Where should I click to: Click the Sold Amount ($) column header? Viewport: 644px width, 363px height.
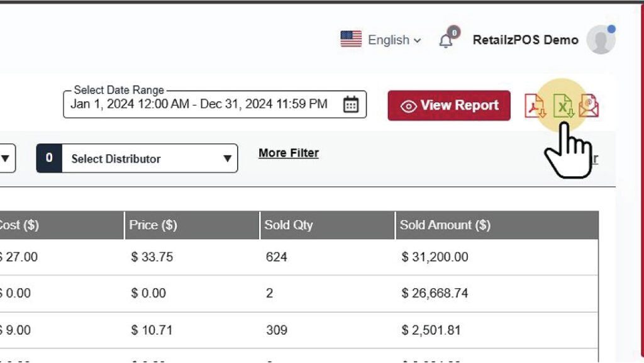pyautogui.click(x=445, y=225)
